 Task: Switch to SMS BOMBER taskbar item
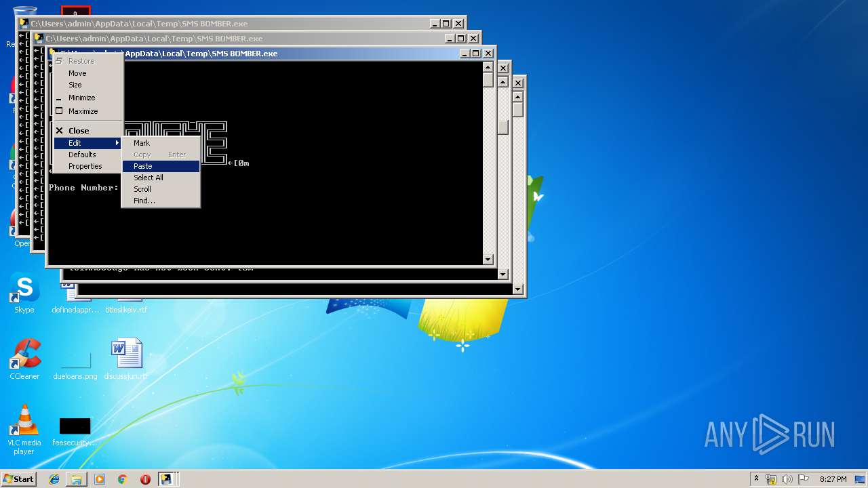166,479
